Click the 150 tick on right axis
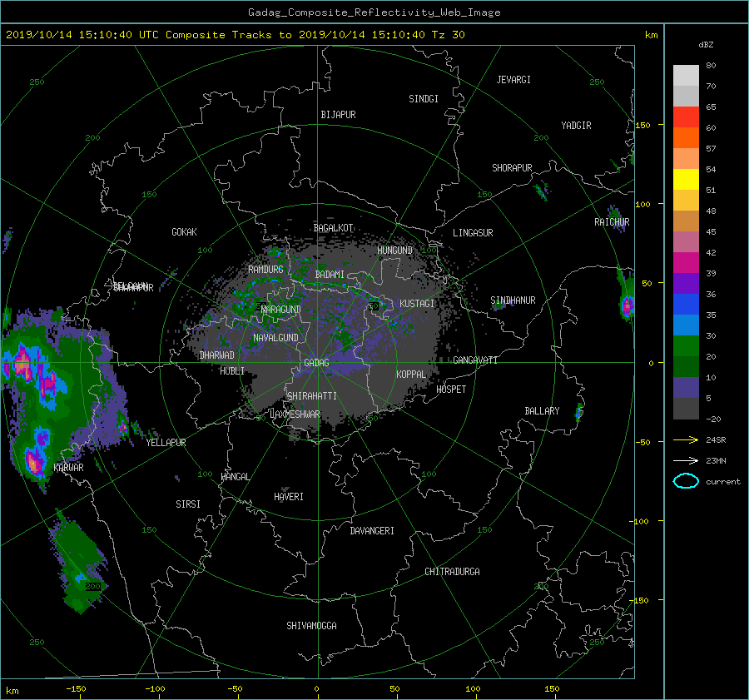The image size is (749, 700). pos(643,125)
